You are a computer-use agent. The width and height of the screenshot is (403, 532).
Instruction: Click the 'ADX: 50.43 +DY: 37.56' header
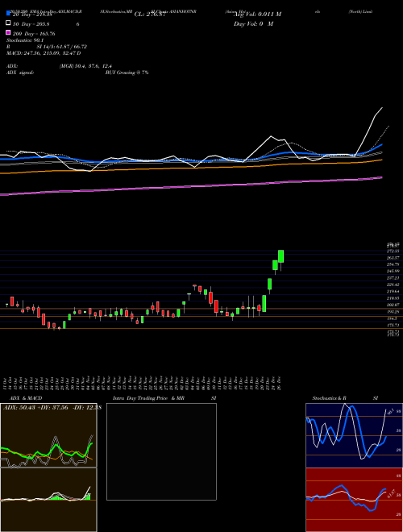pyautogui.click(x=35, y=408)
